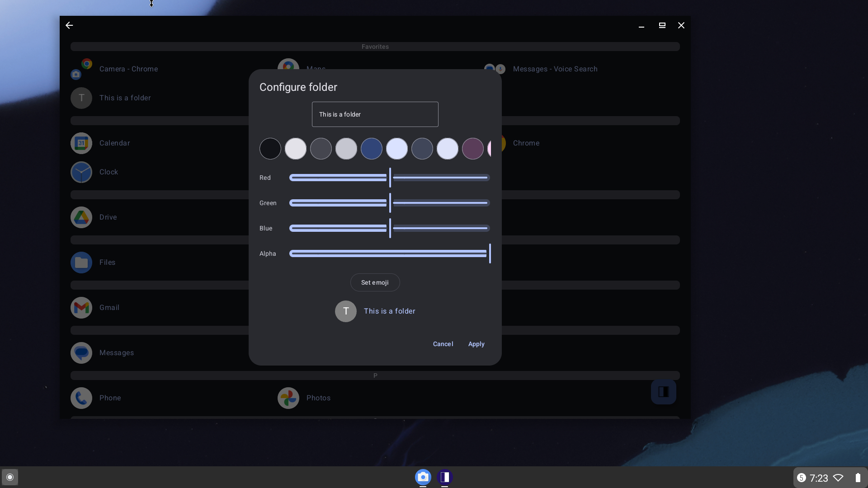Click the Calendar label

115,143
